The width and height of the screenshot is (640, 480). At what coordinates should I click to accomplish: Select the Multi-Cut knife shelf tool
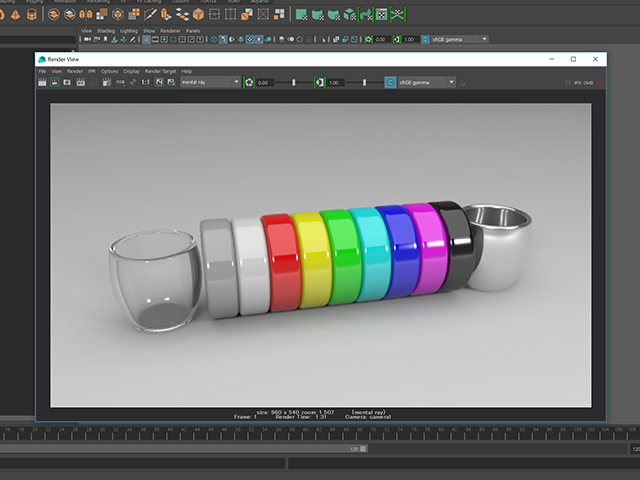tap(150, 15)
